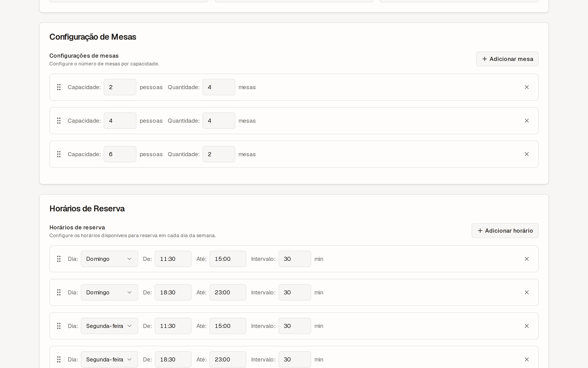Click drag handle of capacity 6 table row
The height and width of the screenshot is (368, 588).
[59, 154]
